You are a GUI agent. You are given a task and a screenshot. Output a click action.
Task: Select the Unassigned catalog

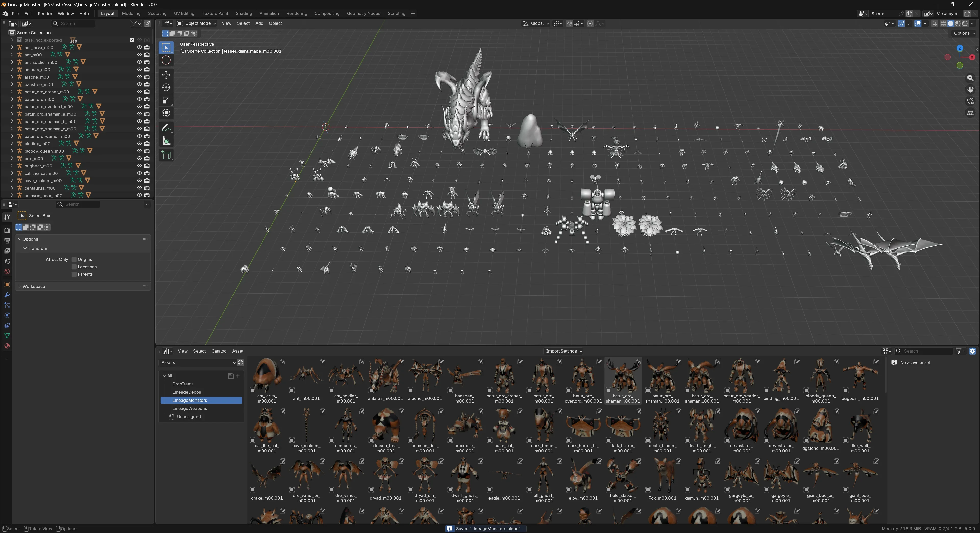tap(201, 417)
